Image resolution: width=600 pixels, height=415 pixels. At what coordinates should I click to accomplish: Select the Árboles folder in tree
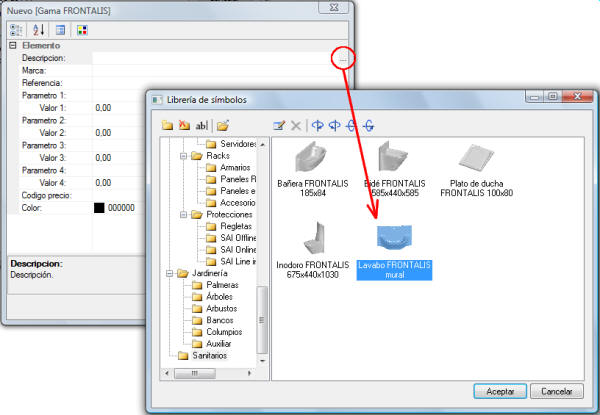coord(212,297)
